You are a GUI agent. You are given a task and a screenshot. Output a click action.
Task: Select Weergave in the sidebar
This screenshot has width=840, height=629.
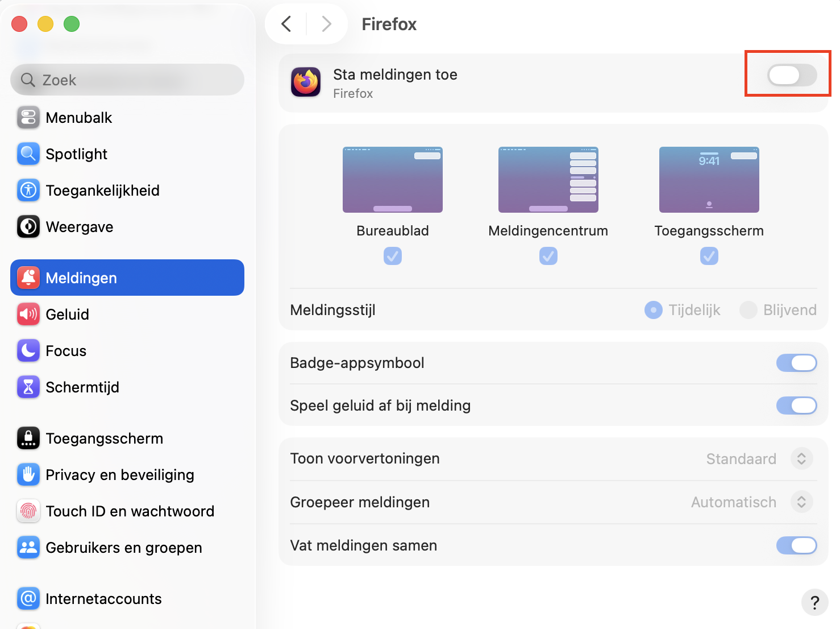127,227
